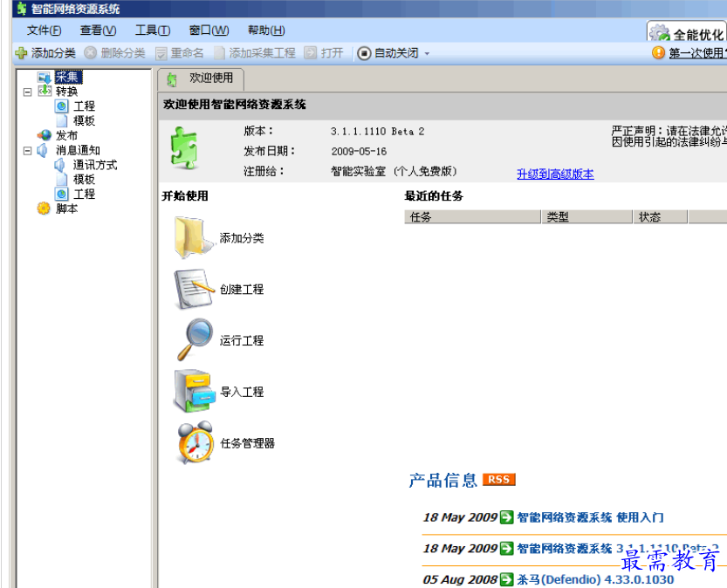This screenshot has height=588, width=727.
Task: Click the 打开 toolbar button
Action: click(324, 53)
